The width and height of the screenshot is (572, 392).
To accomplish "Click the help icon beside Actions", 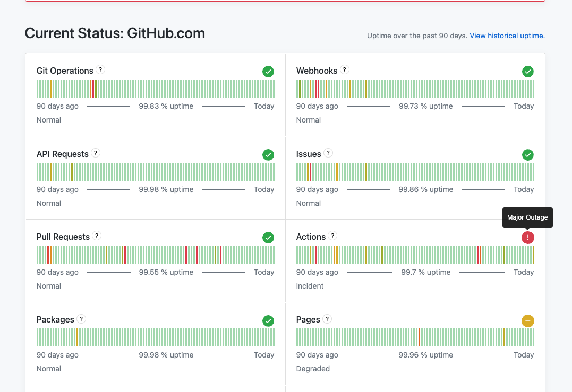I will pyautogui.click(x=332, y=236).
